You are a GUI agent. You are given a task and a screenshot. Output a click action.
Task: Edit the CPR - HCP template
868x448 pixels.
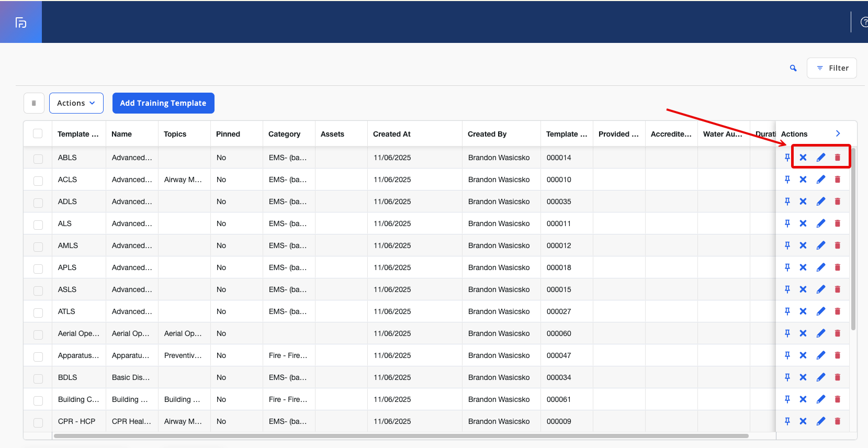pyautogui.click(x=821, y=421)
